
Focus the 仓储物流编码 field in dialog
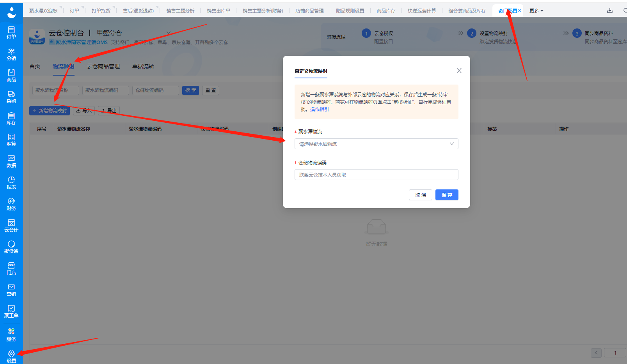pyautogui.click(x=376, y=175)
